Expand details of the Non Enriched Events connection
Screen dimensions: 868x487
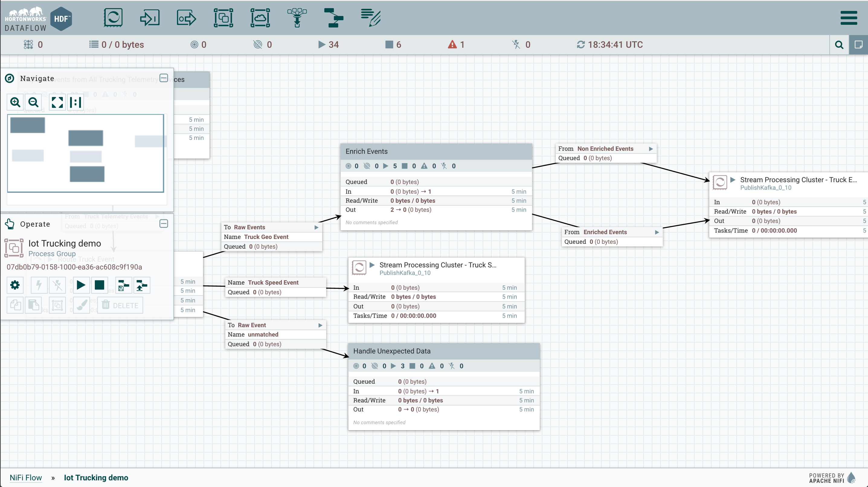pos(650,148)
